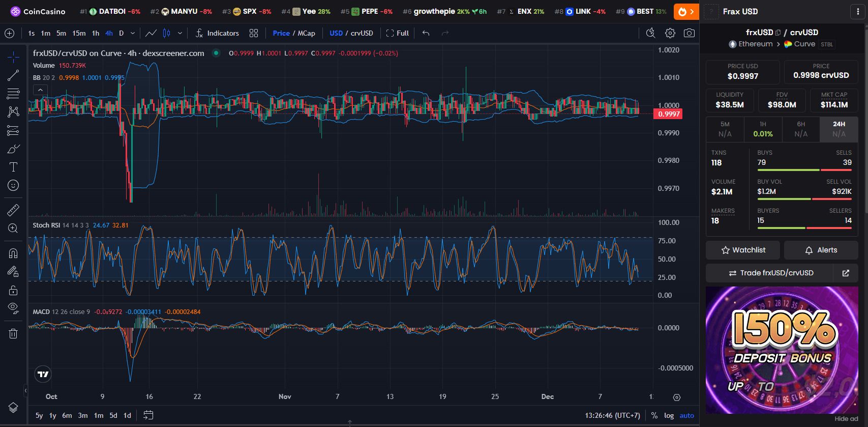Toggle the log scale option
Viewport: 868px width, 427px height.
[669, 415]
